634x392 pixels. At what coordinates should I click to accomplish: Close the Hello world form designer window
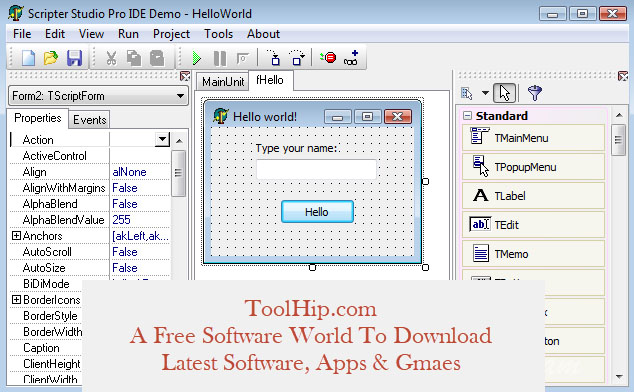point(398,117)
